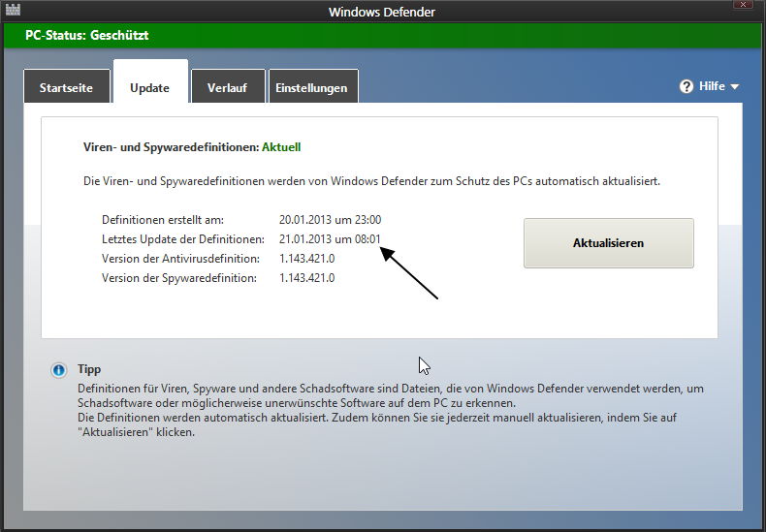Click the date 20.01.2013 um 23:00
Image resolution: width=766 pixels, height=532 pixels.
[x=331, y=220]
